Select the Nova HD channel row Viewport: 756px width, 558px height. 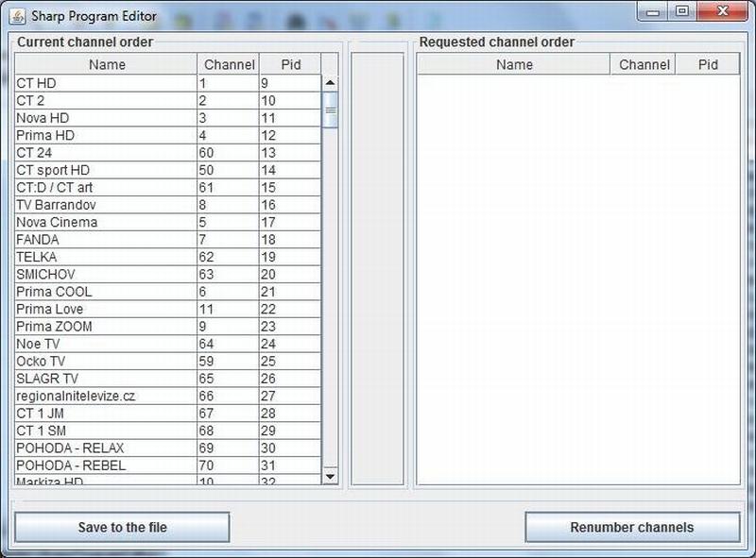click(104, 118)
